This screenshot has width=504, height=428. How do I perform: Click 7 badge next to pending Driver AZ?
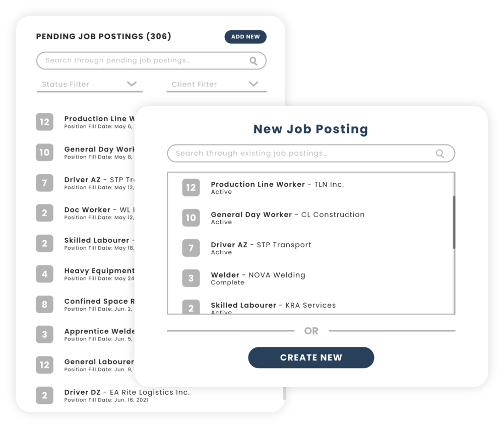click(44, 183)
